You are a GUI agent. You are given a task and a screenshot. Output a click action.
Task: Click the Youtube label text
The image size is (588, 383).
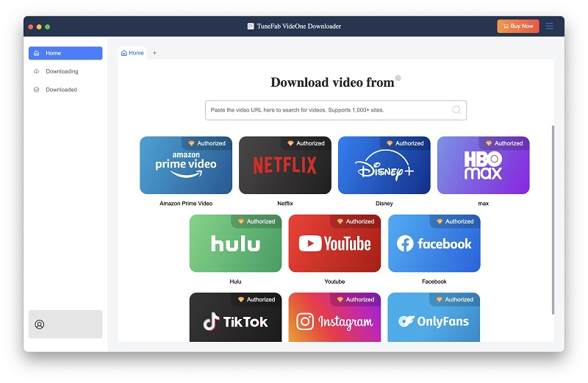[x=334, y=282]
